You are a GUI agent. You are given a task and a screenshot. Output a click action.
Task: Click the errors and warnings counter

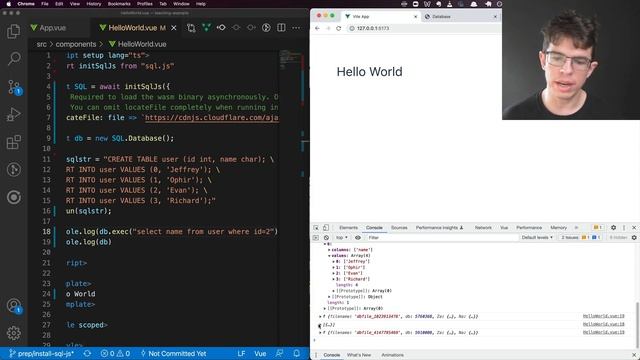coord(115,353)
